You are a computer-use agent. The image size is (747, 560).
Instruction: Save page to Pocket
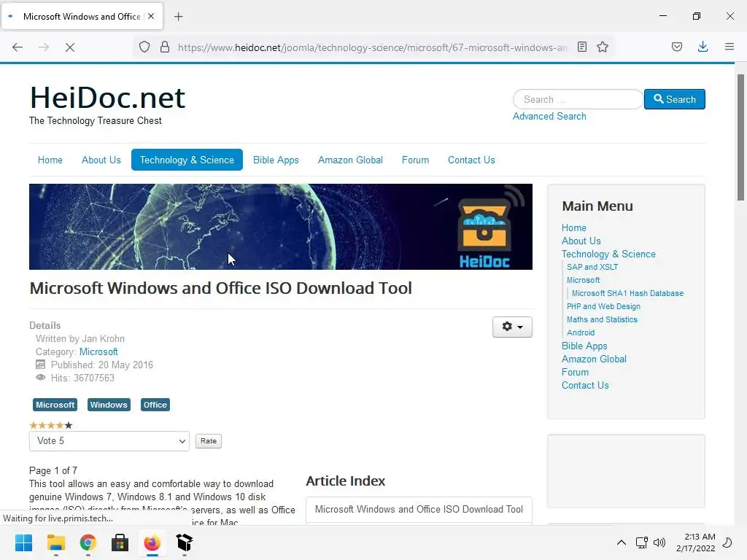(x=677, y=47)
